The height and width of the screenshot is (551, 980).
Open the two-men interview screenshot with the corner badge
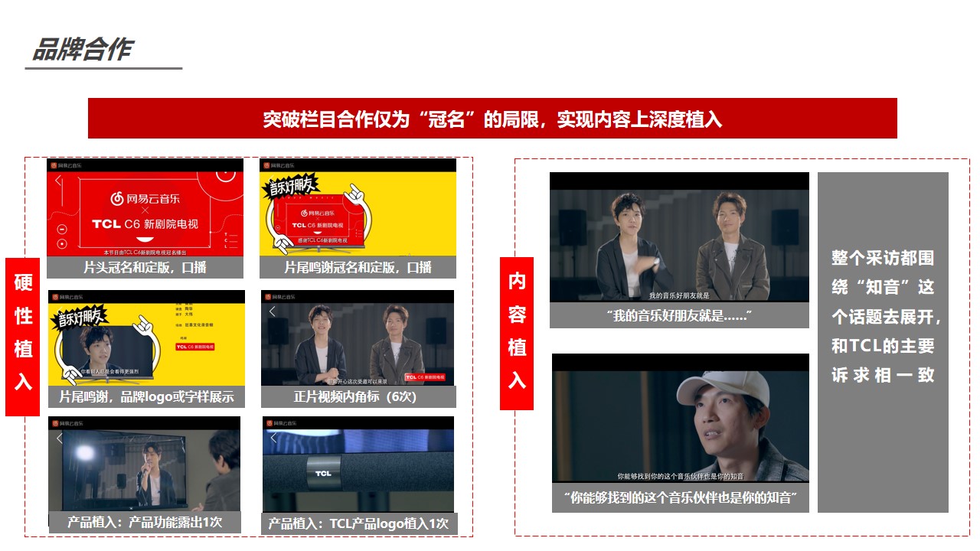tap(358, 337)
